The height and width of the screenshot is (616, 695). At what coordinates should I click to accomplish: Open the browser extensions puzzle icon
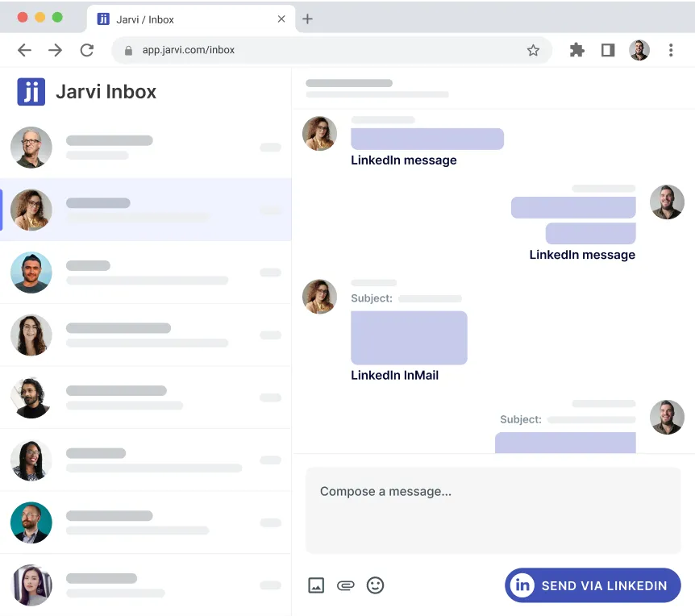576,50
